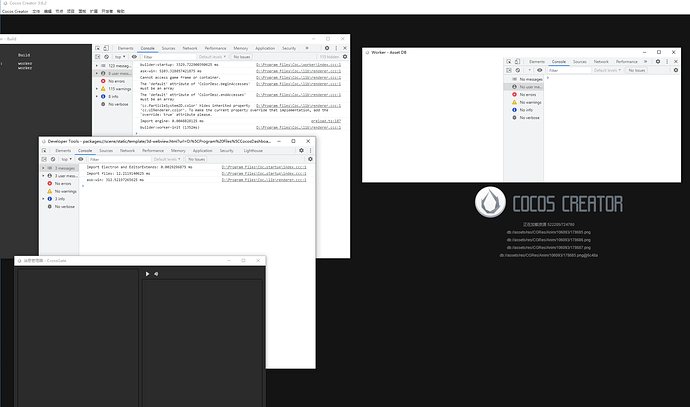Close DevTools panel in Build window
The image size is (690, 407).
[345, 48]
